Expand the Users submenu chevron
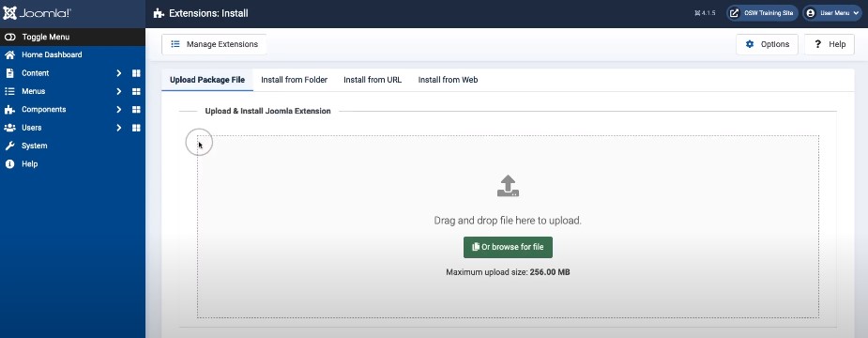Screen dimensions: 868x338 pos(118,128)
